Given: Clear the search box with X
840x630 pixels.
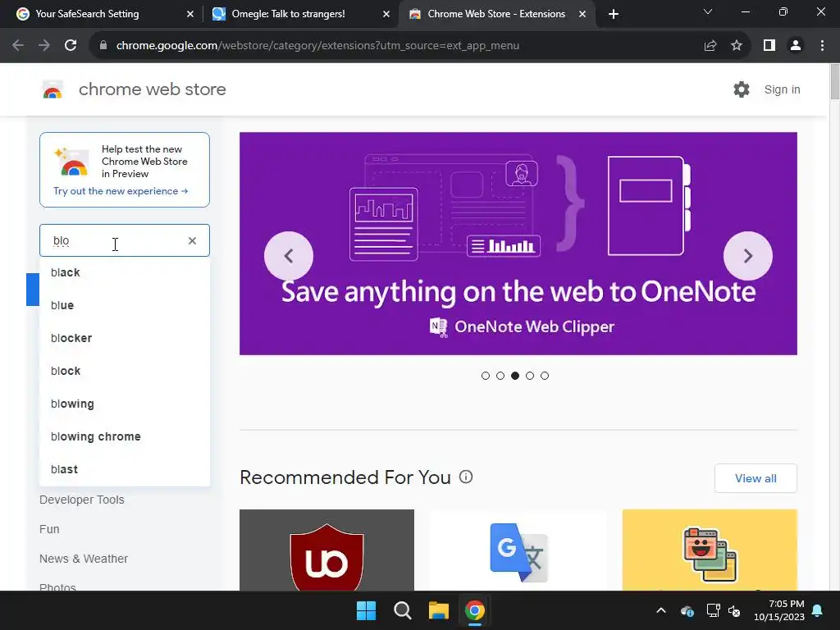Looking at the screenshot, I should [x=192, y=240].
